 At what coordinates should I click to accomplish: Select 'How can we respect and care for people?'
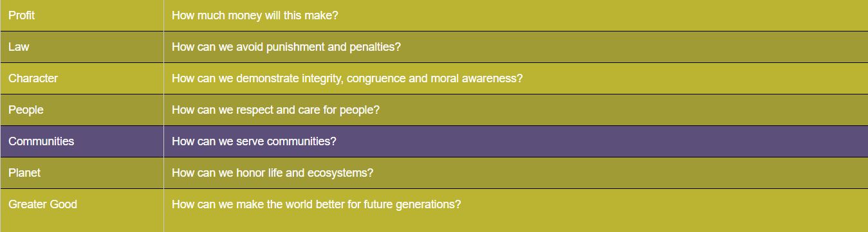pos(275,110)
